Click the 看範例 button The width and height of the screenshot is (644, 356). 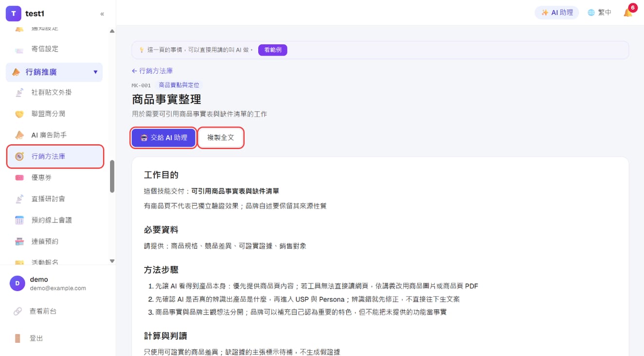(273, 50)
